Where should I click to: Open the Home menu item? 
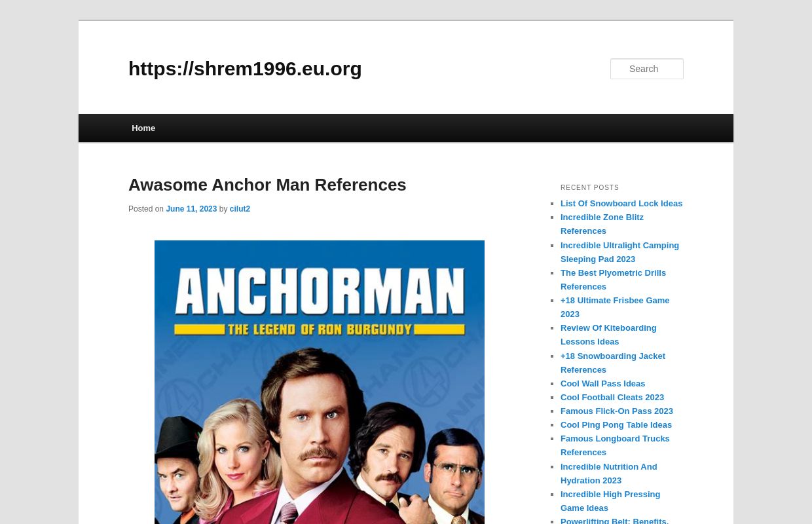(x=143, y=128)
